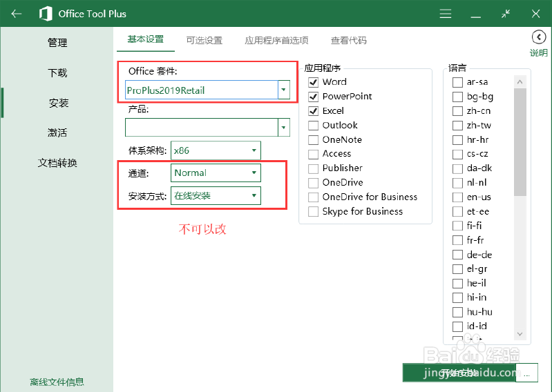Switch to the 应用程序首选项 tab
552x392 pixels.
[277, 41]
